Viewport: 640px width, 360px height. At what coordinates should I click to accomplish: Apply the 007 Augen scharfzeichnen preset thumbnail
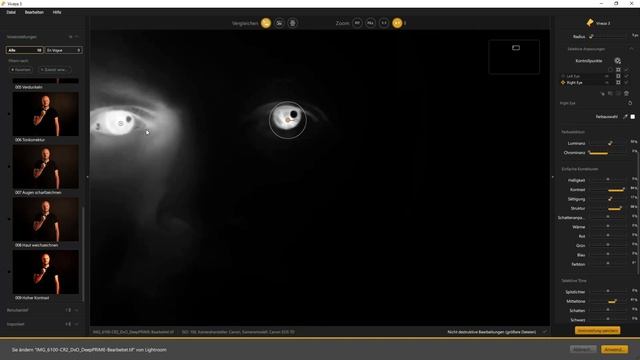pos(46,167)
